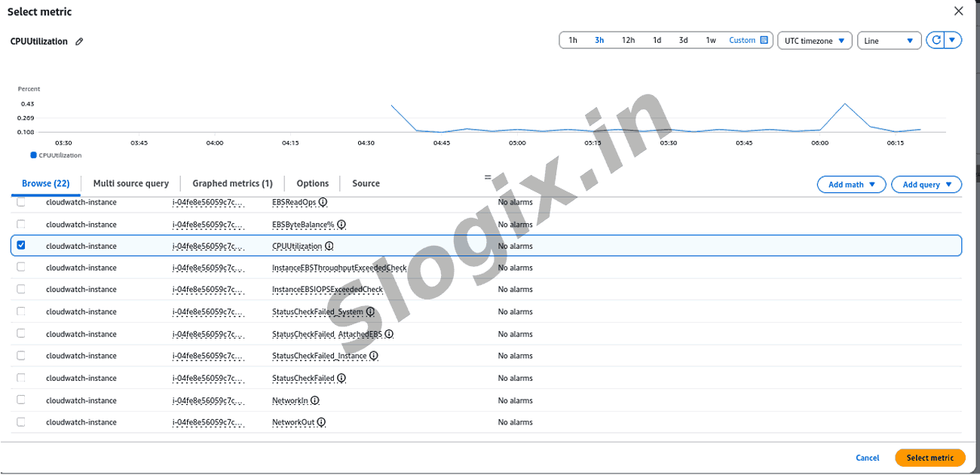The image size is (980, 475).
Task: Select the 12h time range option
Action: click(x=628, y=41)
